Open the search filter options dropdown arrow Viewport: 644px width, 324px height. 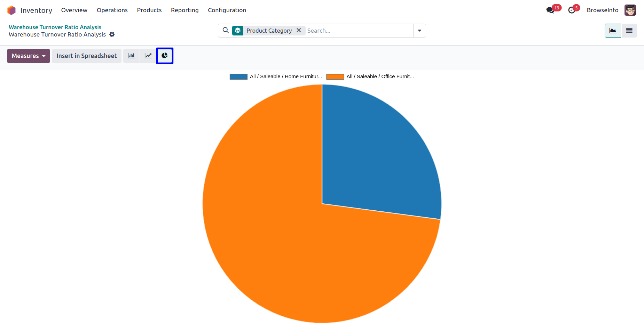click(419, 31)
